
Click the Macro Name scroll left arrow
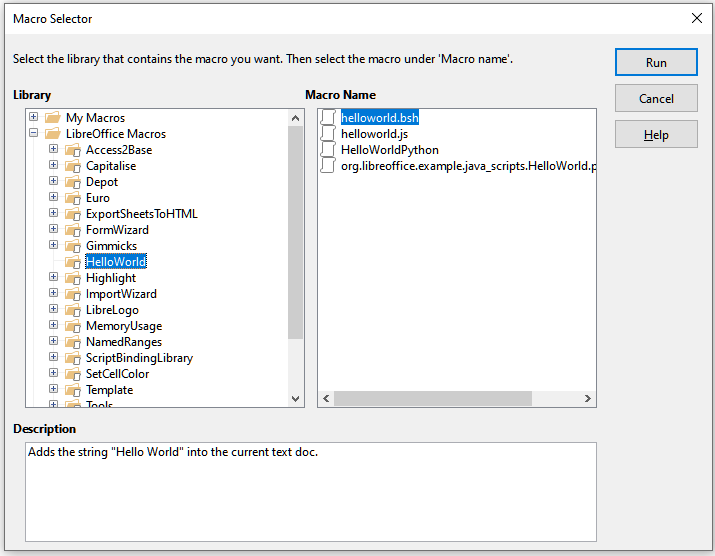coord(326,398)
